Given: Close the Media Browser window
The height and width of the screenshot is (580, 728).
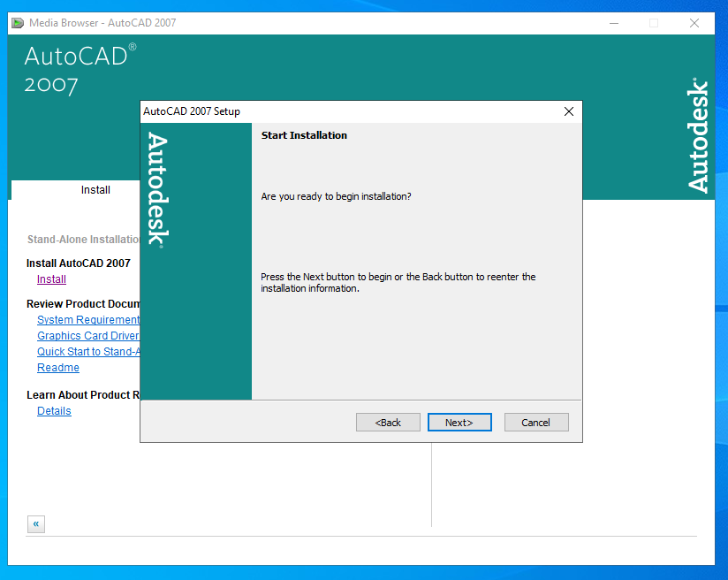Looking at the screenshot, I should [x=694, y=23].
